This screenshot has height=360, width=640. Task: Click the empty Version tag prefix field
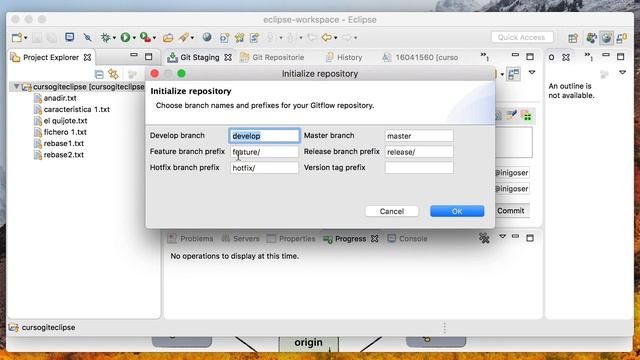tap(419, 168)
